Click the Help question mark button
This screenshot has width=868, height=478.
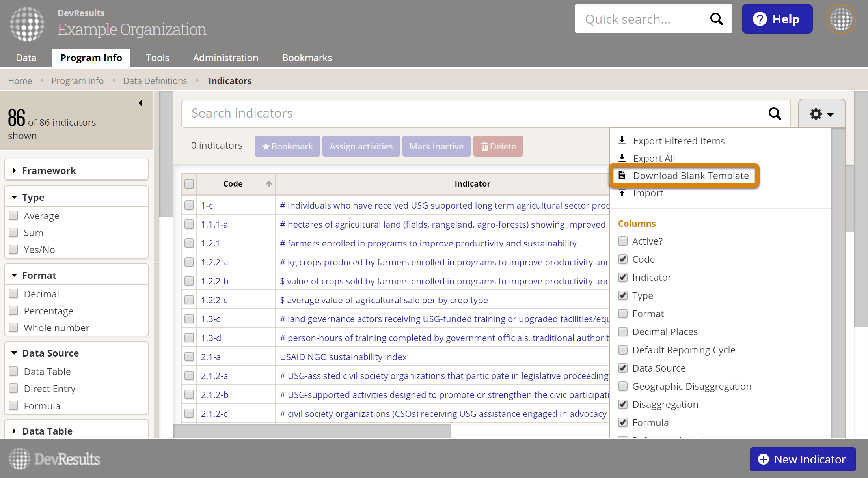(777, 19)
